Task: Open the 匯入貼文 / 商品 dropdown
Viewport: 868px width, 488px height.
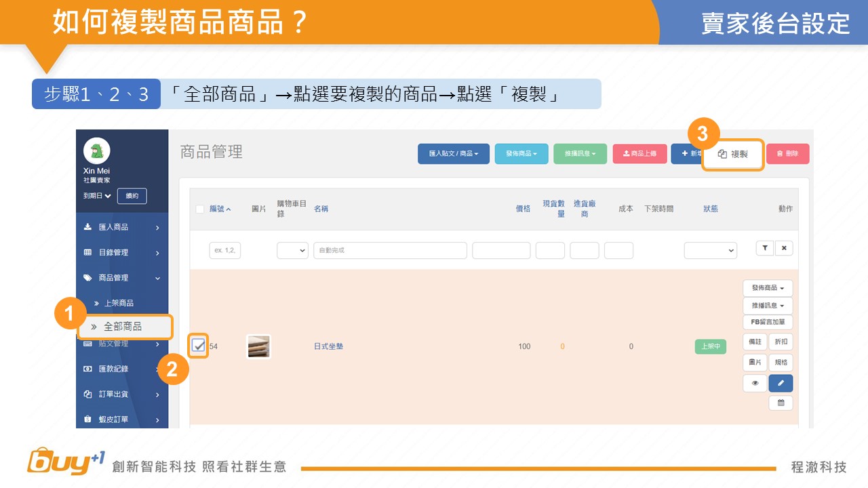Action: [453, 154]
